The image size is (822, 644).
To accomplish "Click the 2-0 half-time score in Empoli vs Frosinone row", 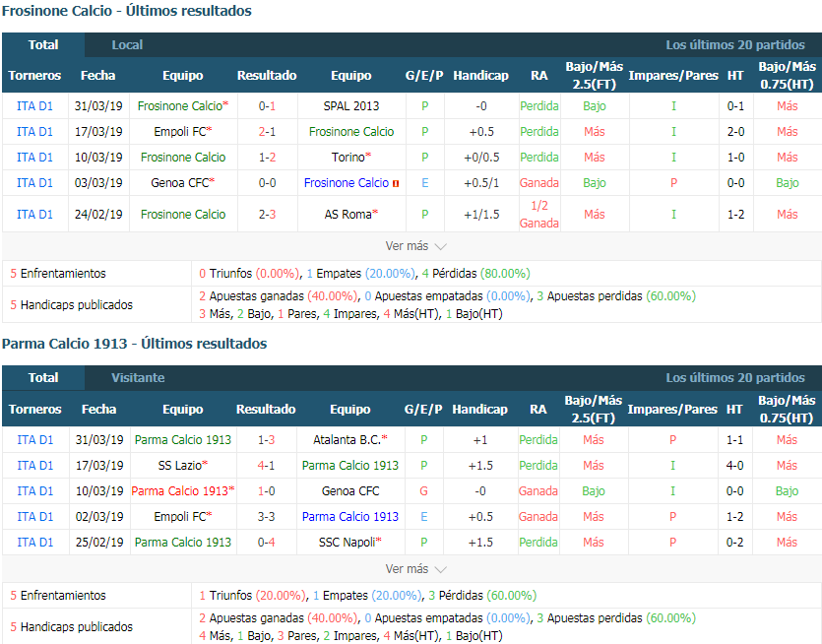I will (735, 132).
